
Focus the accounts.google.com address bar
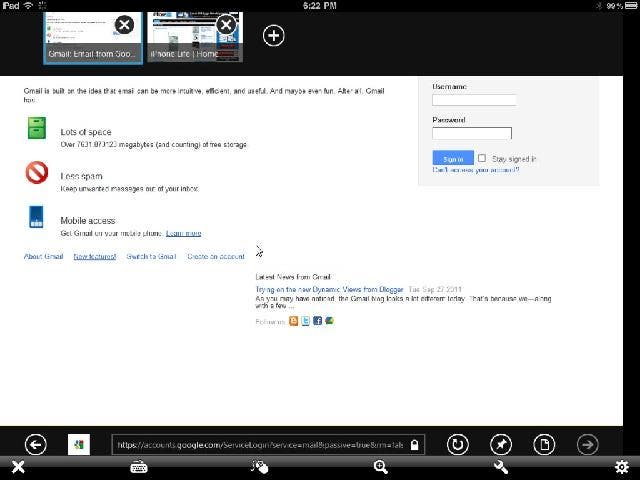268,444
